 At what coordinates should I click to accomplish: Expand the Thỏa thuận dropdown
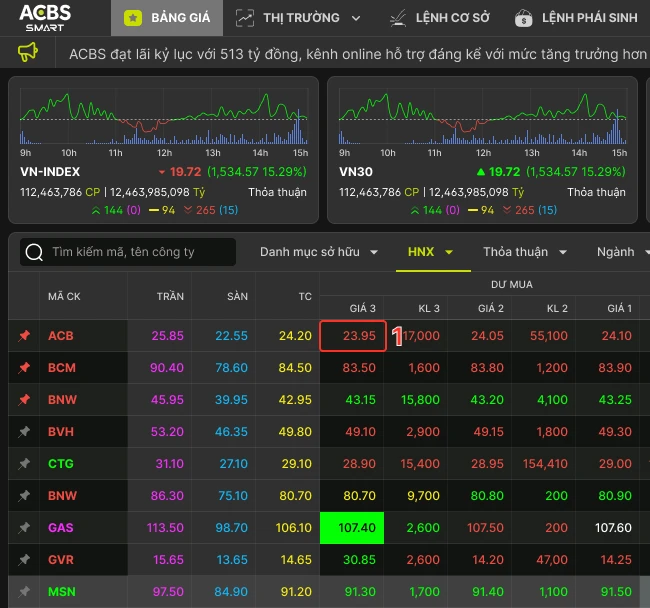(x=525, y=252)
